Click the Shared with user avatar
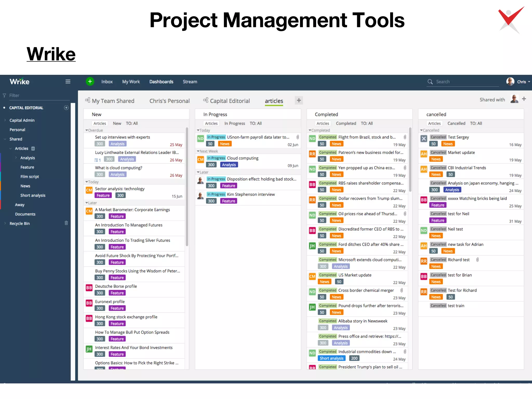The image size is (532, 399). (514, 99)
